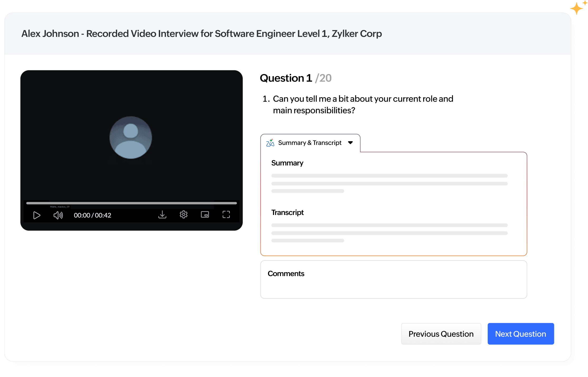Seek on the video progress bar

[131, 203]
